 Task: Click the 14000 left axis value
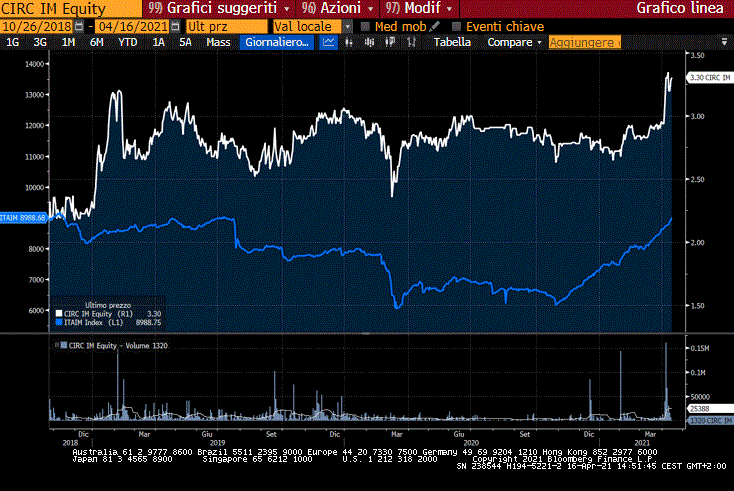click(x=34, y=64)
